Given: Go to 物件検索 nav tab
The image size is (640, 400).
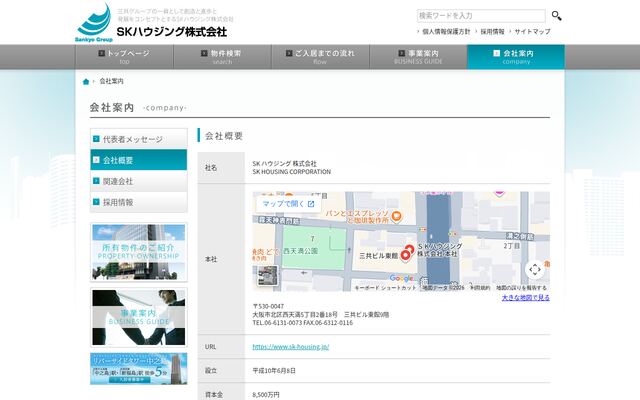Looking at the screenshot, I should pos(222,57).
